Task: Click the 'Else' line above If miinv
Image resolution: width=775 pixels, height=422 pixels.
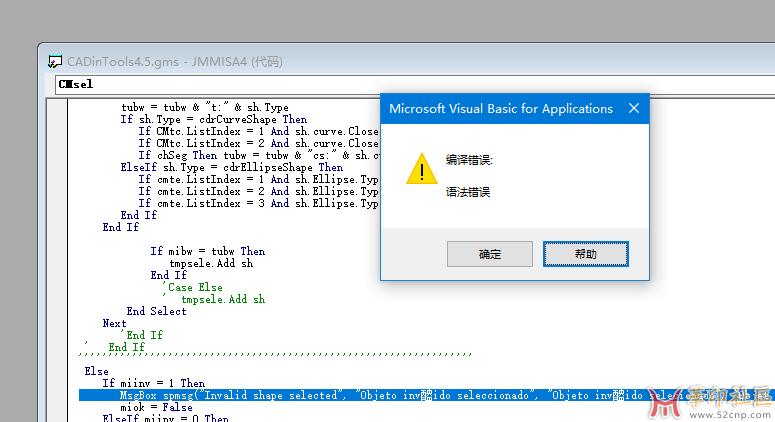Action: point(96,371)
